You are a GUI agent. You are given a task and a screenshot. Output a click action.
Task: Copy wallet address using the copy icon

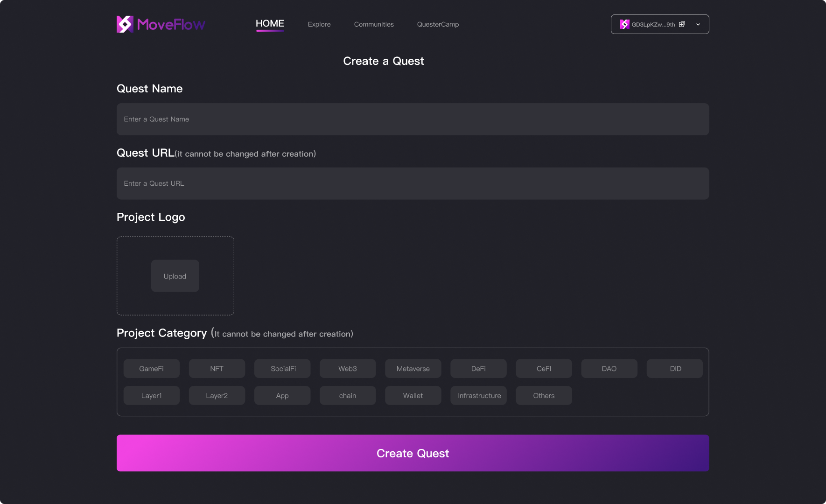682,24
